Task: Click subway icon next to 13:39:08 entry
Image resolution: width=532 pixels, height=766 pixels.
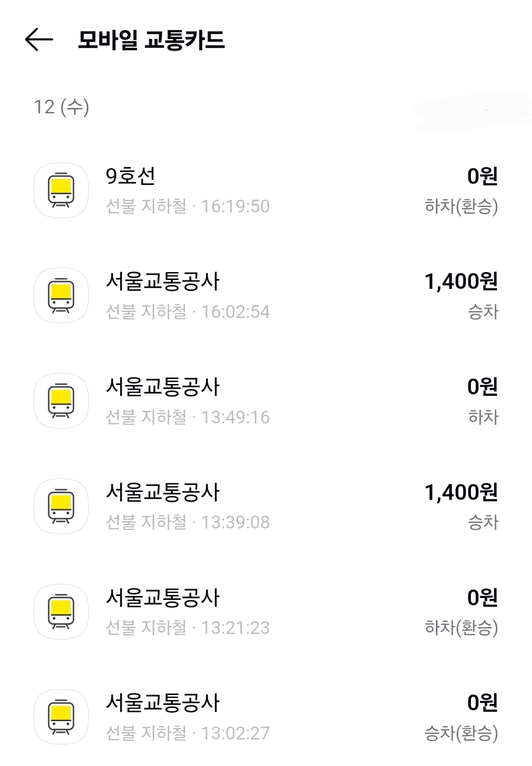Action: coord(61,506)
